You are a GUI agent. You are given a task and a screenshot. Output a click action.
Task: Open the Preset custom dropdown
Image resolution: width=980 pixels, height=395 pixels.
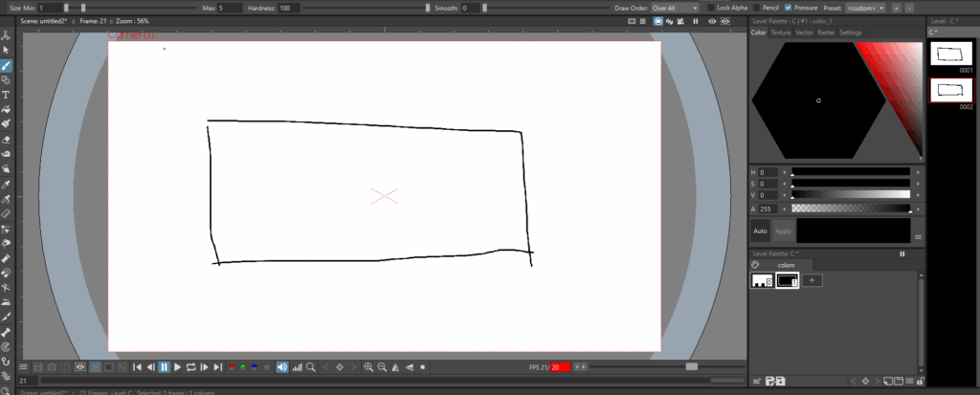click(864, 8)
